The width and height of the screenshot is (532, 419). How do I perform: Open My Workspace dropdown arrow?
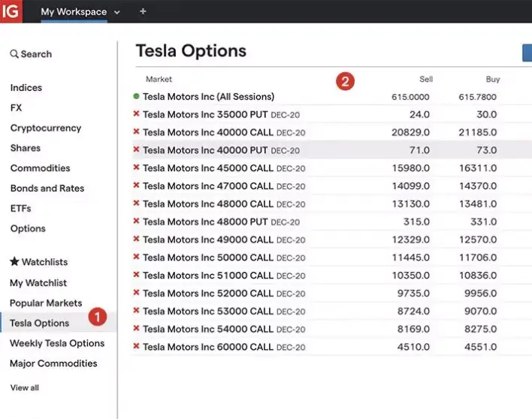[116, 13]
